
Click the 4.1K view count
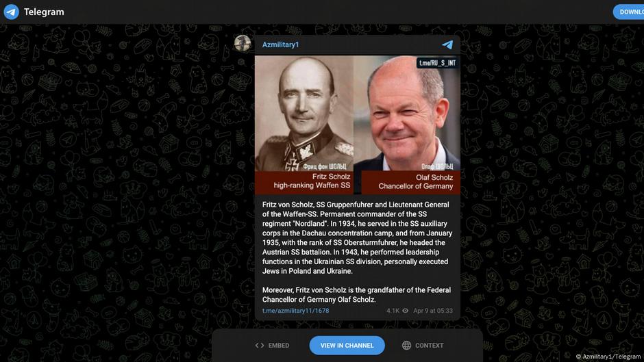click(393, 311)
